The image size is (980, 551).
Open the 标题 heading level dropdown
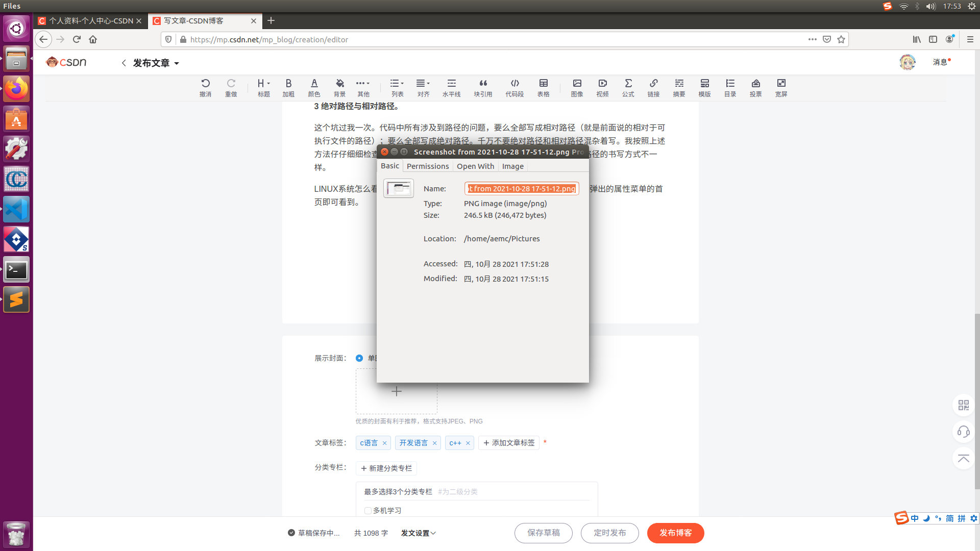click(x=263, y=87)
